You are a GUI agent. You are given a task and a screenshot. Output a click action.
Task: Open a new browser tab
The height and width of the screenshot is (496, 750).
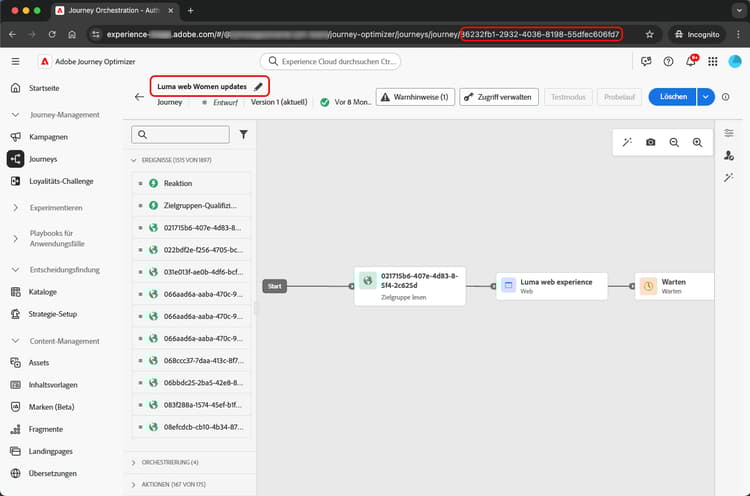(190, 11)
